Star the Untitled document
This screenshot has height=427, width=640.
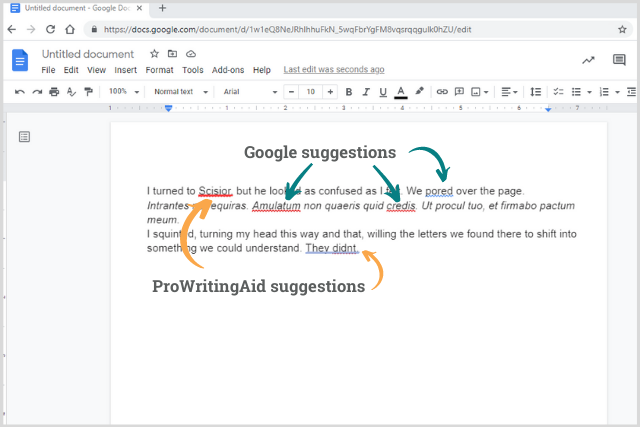(154, 53)
